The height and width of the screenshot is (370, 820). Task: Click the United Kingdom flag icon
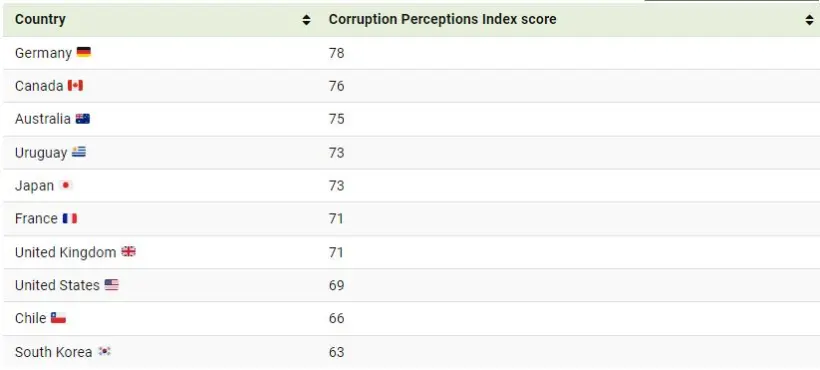click(x=129, y=252)
